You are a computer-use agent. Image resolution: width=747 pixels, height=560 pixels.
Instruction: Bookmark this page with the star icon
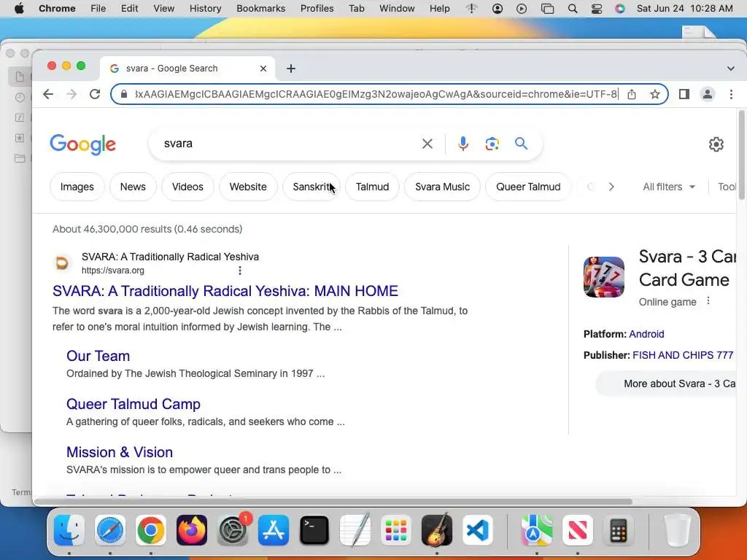click(655, 94)
